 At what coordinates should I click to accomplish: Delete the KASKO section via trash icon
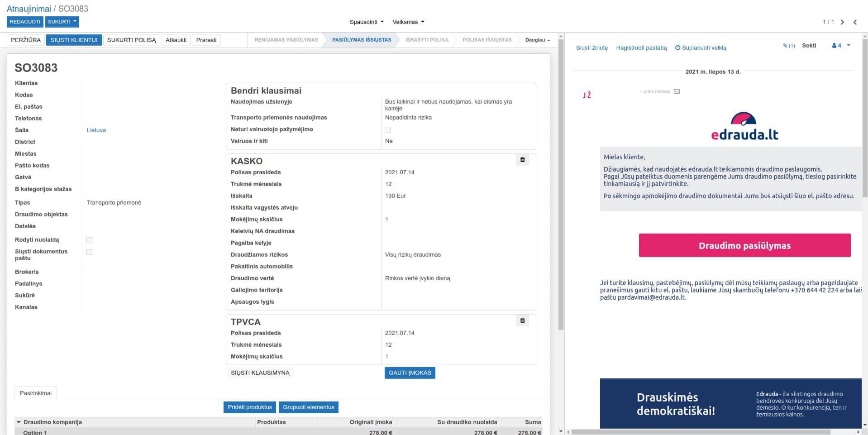[x=522, y=160]
